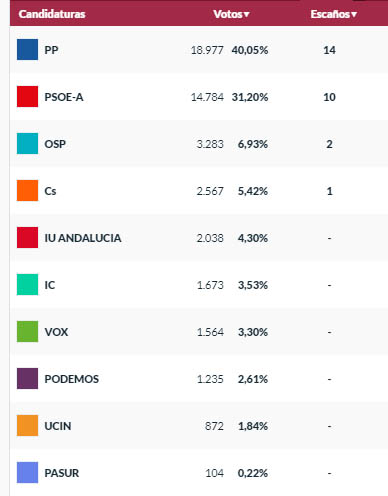
Task: Click the Candidaturas column header
Action: click(52, 14)
